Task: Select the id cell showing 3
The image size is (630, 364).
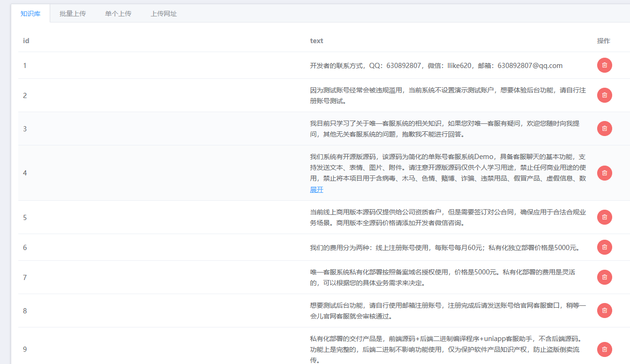Action: tap(25, 129)
